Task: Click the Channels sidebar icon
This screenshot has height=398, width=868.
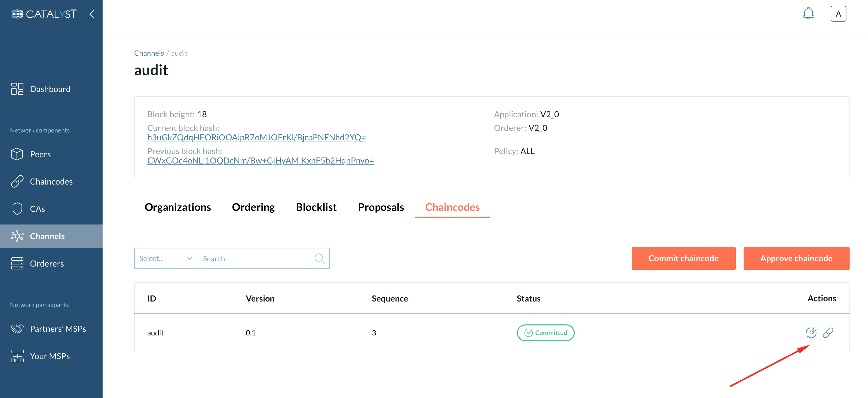Action: (x=17, y=235)
